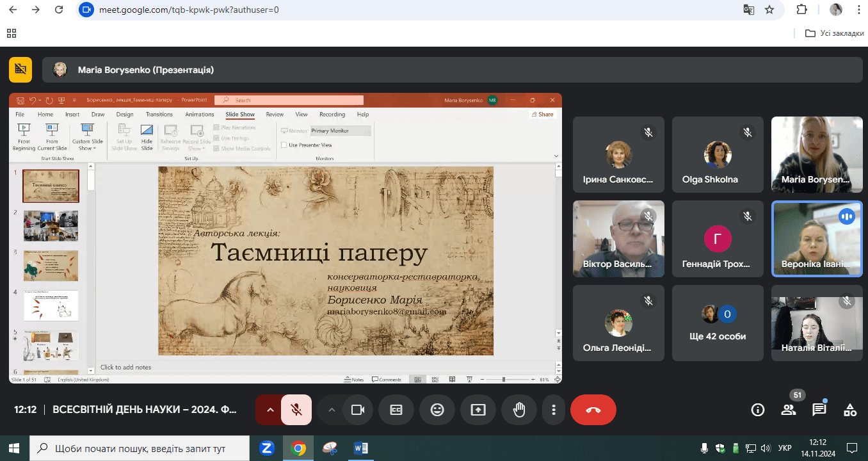868x461 pixels.
Task: Switch to the Insert ribbon tab
Action: (72, 115)
